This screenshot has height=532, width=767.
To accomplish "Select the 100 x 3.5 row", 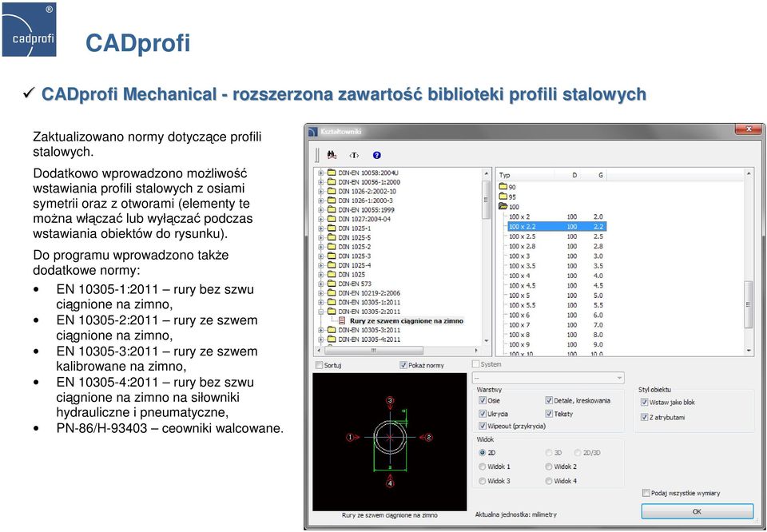I will [557, 266].
